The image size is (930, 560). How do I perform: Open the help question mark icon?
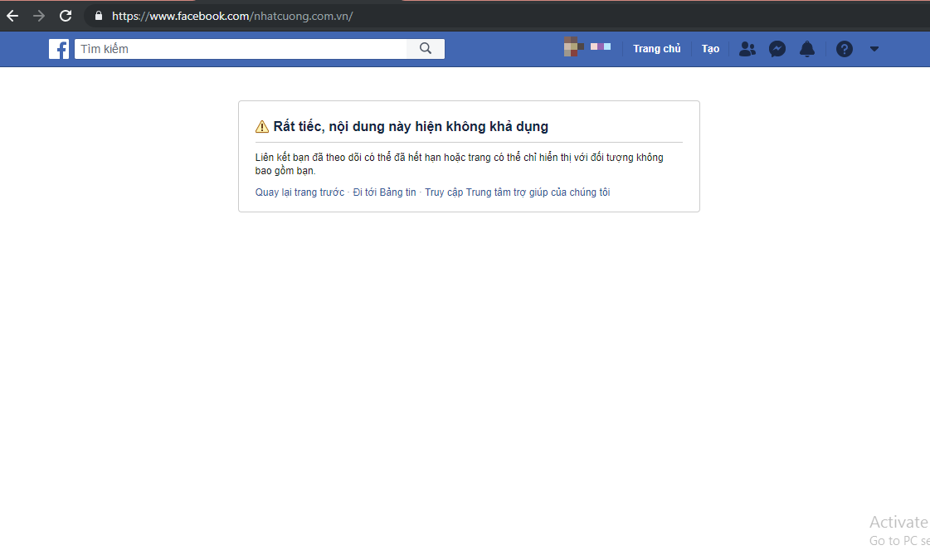[x=845, y=49]
